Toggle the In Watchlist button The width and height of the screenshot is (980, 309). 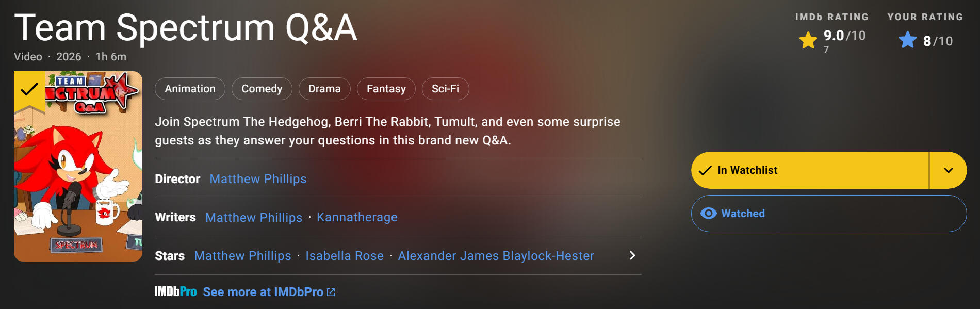810,170
